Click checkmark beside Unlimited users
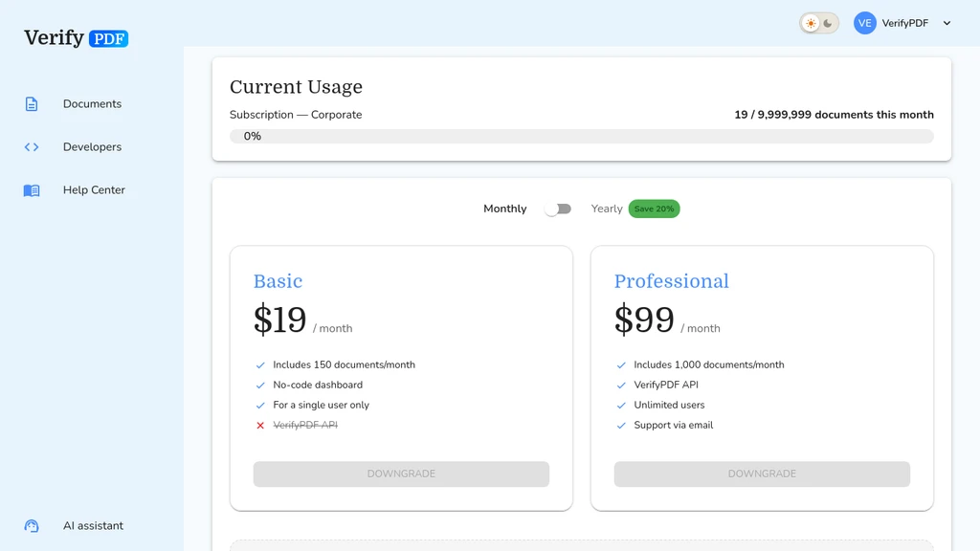This screenshot has height=551, width=980. click(x=620, y=405)
